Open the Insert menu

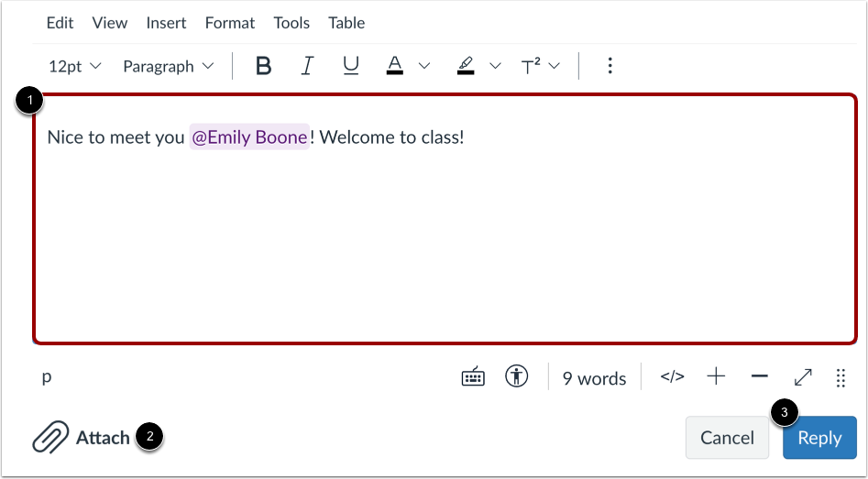point(166,23)
